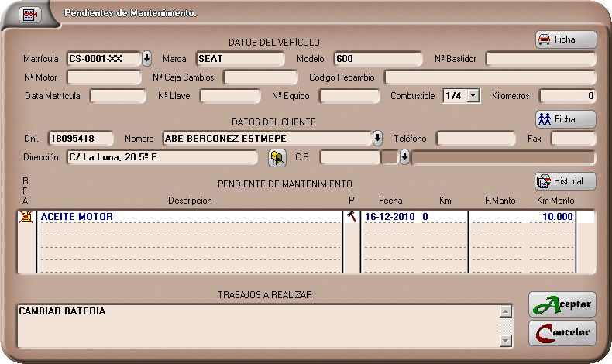Click the Nº Bastidor input field

click(x=541, y=59)
